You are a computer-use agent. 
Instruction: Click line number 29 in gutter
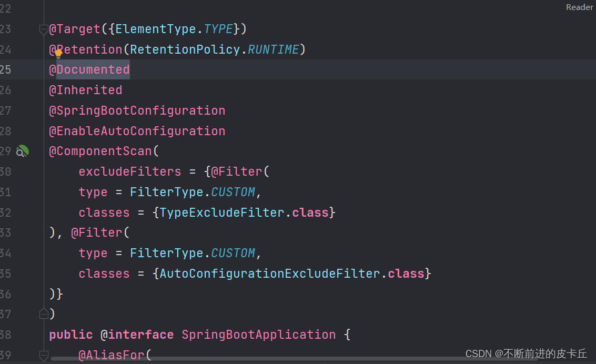pyautogui.click(x=5, y=151)
